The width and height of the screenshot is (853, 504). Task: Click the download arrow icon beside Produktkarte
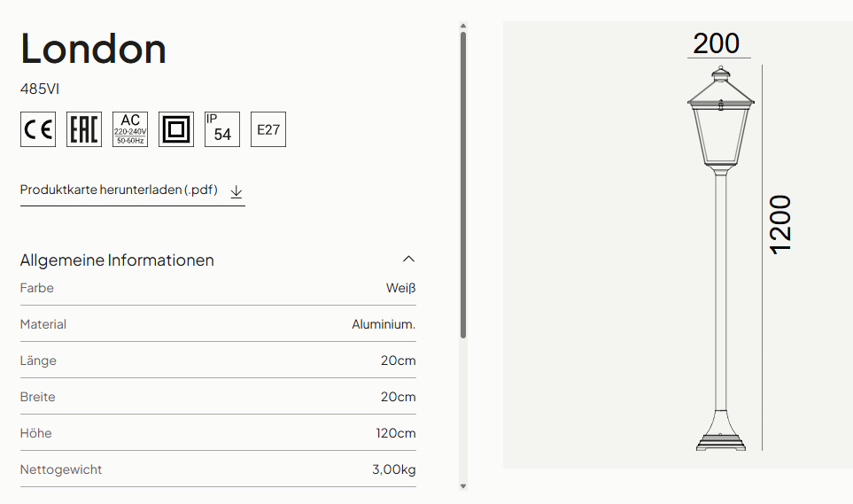237,191
